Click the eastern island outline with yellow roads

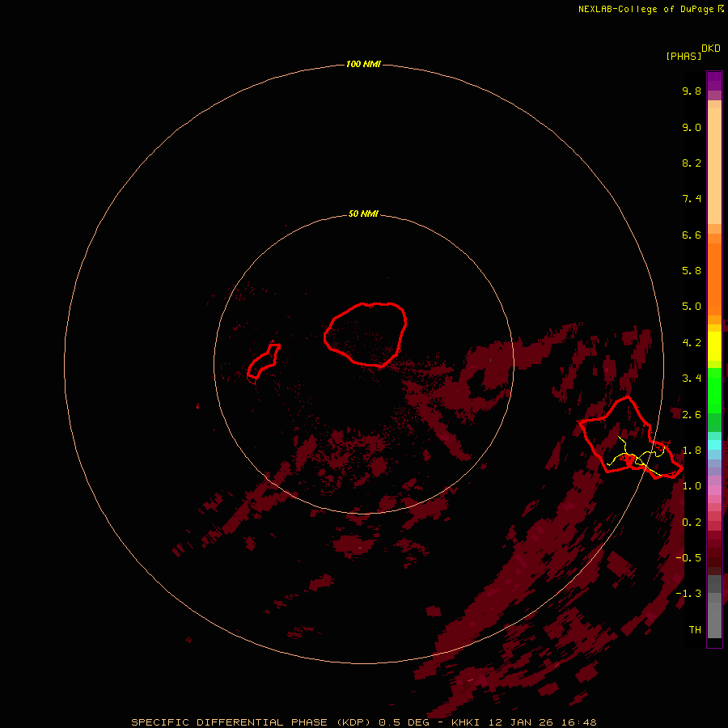coord(630,438)
